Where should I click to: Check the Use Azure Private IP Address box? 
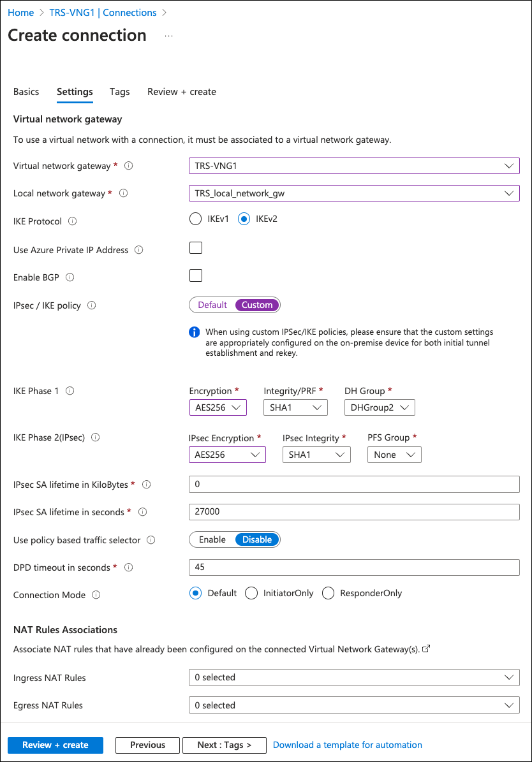coord(196,248)
